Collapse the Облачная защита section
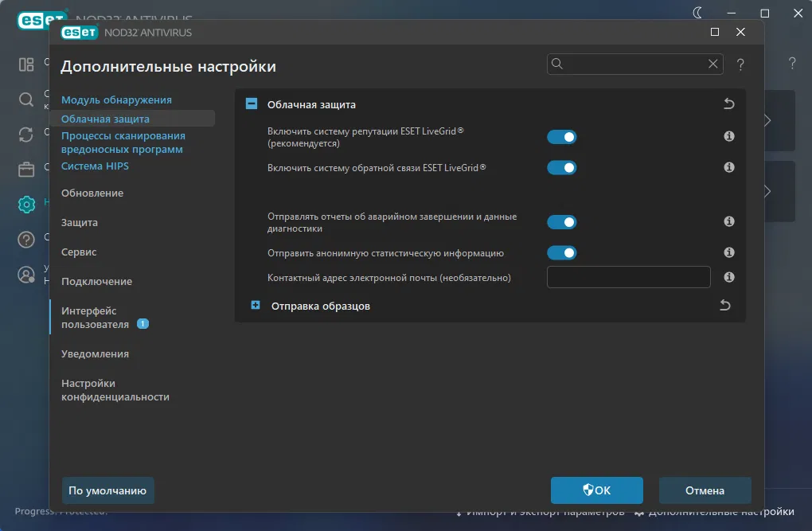The height and width of the screenshot is (531, 812). (x=252, y=104)
